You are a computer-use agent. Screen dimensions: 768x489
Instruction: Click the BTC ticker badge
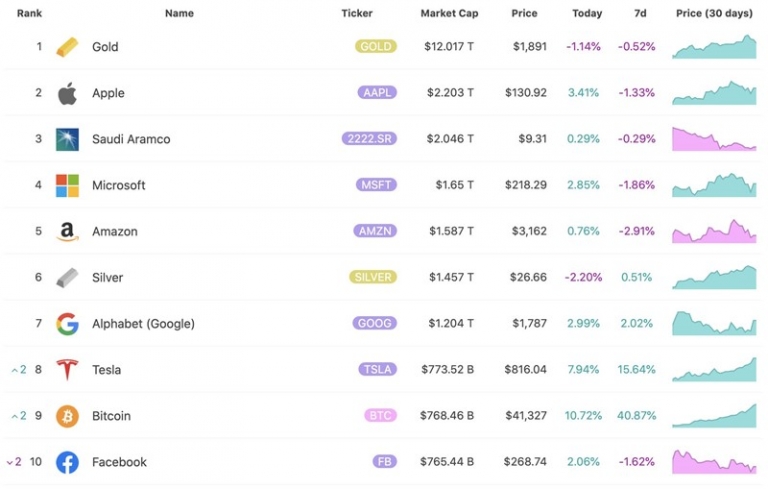click(380, 416)
